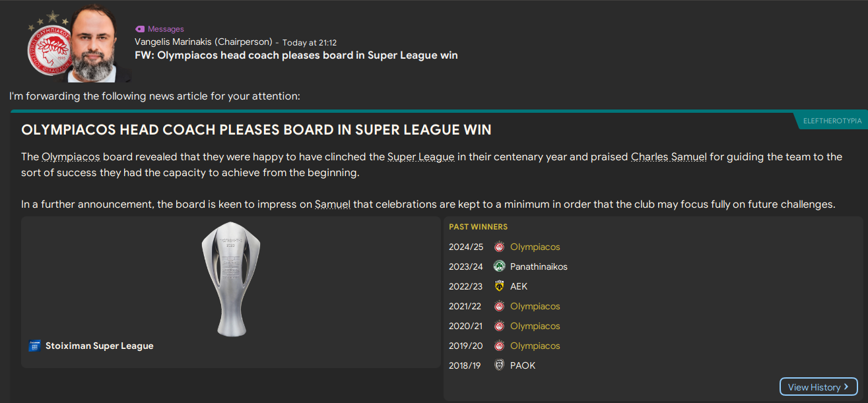Click the Samuel link in second paragraph
Image resolution: width=868 pixels, height=403 pixels.
coord(332,204)
